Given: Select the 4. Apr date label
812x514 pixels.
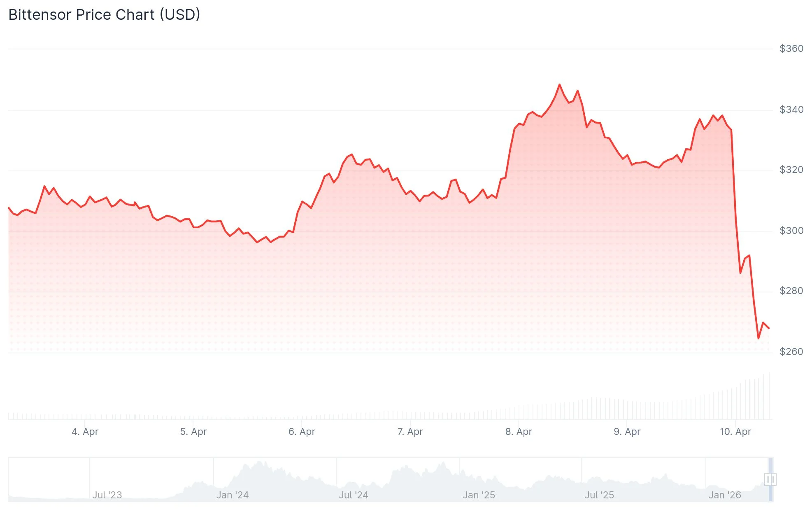Looking at the screenshot, I should (x=85, y=432).
